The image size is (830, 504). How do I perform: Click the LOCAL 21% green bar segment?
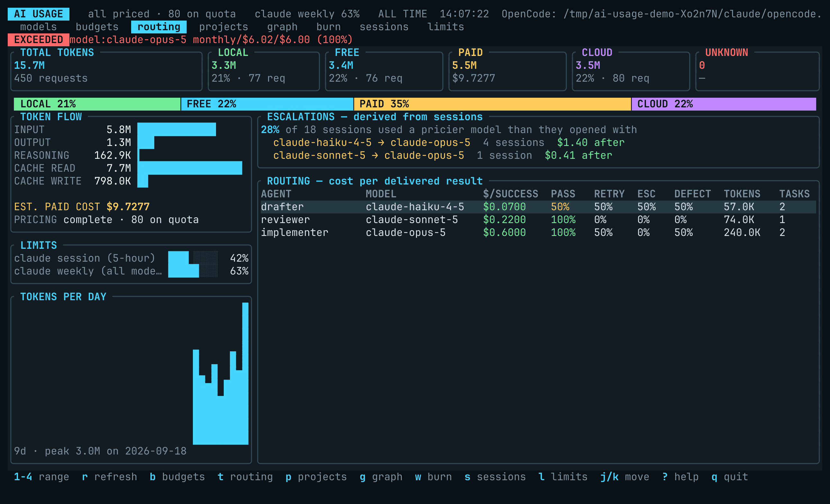click(97, 104)
